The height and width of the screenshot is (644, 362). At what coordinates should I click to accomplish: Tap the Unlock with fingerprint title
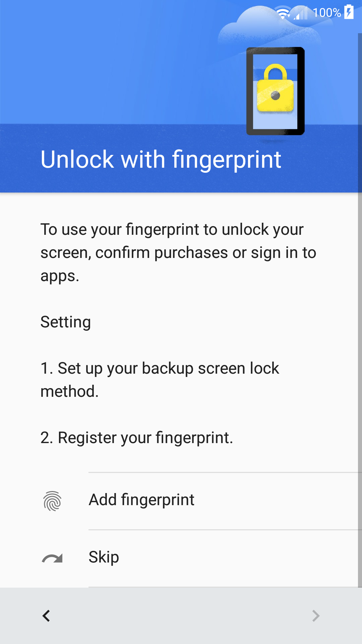click(161, 160)
